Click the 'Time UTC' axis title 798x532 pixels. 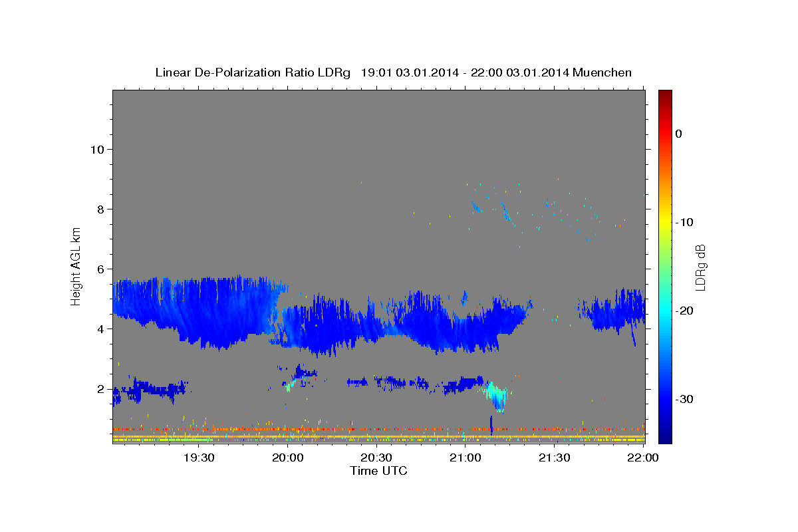(378, 471)
